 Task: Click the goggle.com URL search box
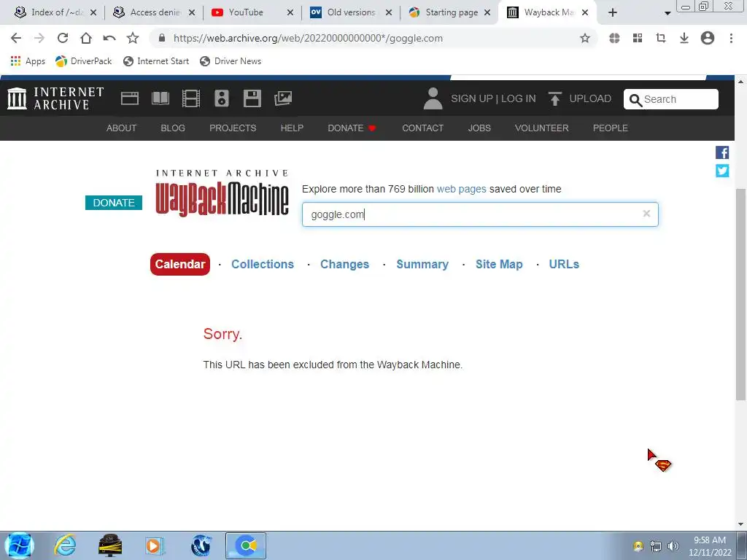480,214
